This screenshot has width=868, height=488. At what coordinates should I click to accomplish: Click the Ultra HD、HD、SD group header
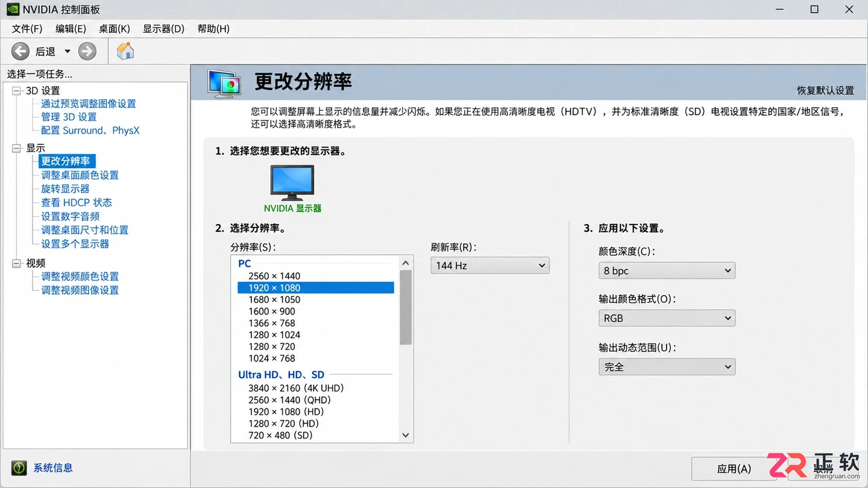(281, 375)
